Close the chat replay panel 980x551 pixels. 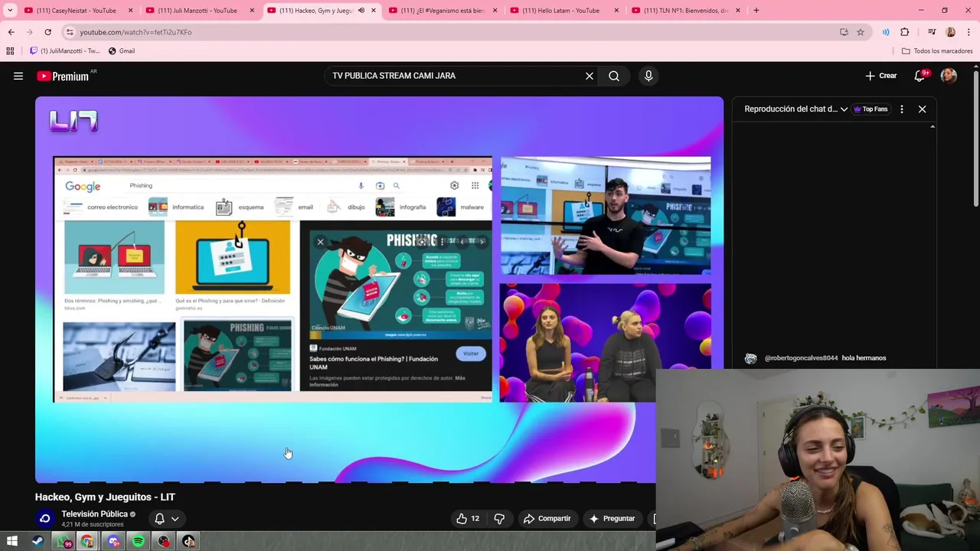pos(922,109)
